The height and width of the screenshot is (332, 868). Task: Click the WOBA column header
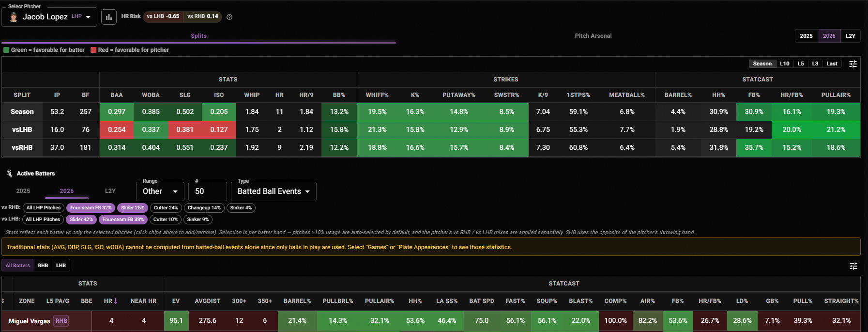click(151, 95)
